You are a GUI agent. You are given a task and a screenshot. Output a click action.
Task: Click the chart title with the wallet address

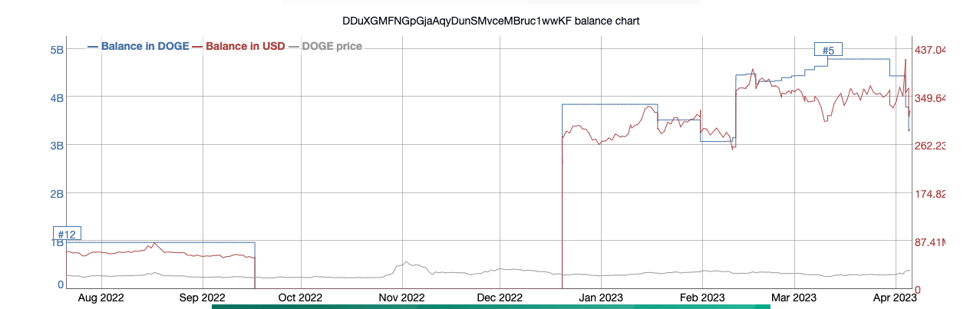[x=490, y=21]
